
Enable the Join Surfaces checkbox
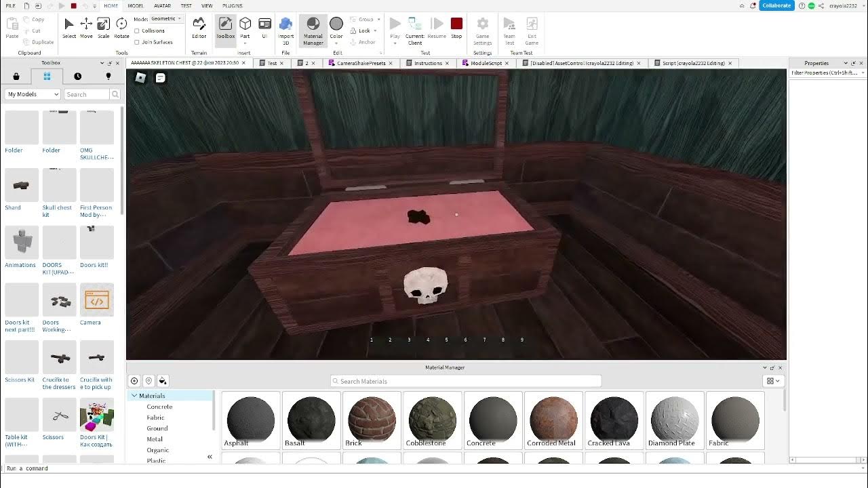click(137, 42)
